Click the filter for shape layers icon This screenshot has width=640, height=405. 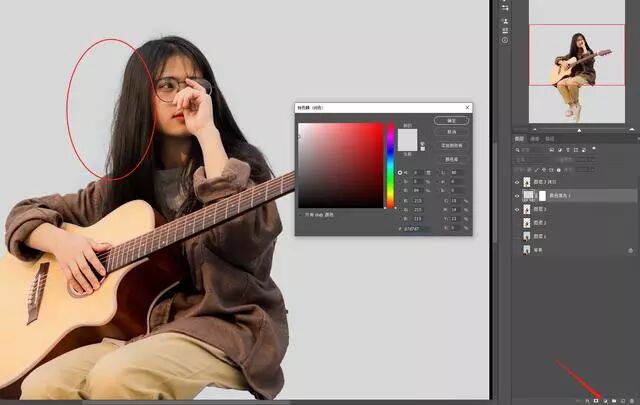576,150
